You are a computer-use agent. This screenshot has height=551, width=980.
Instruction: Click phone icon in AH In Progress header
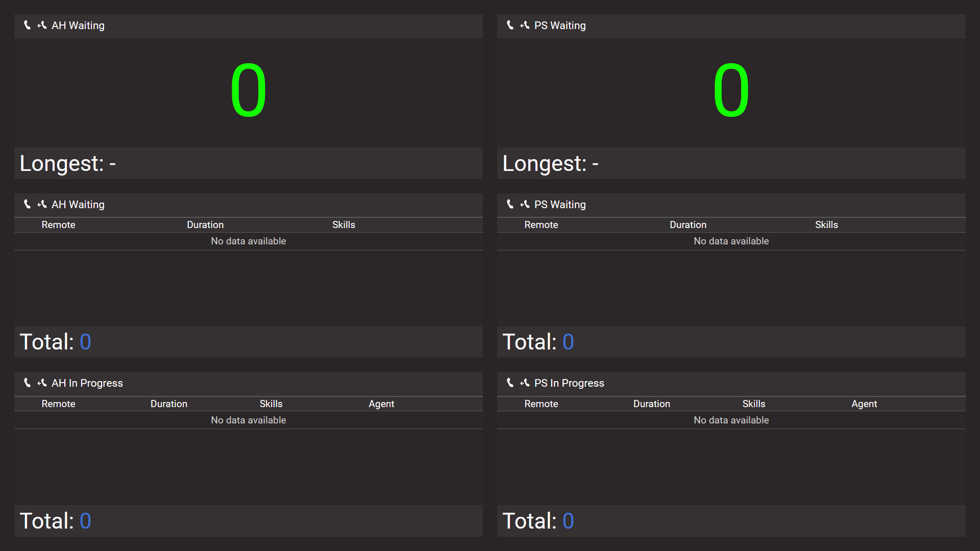tap(28, 383)
